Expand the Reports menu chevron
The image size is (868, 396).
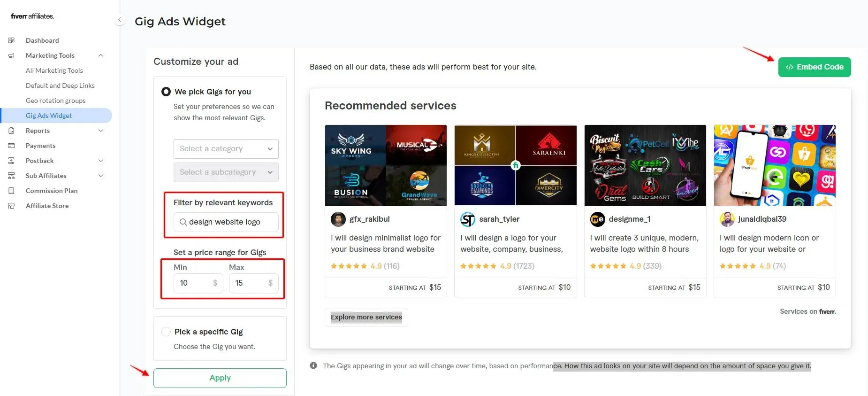click(x=101, y=131)
